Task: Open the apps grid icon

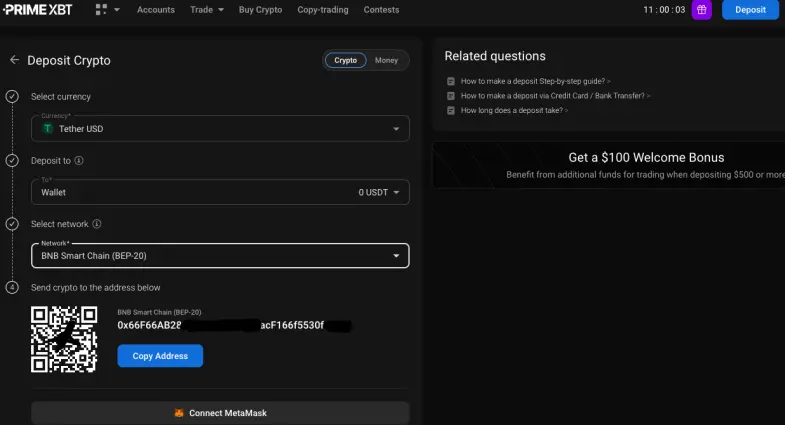Action: (x=101, y=10)
